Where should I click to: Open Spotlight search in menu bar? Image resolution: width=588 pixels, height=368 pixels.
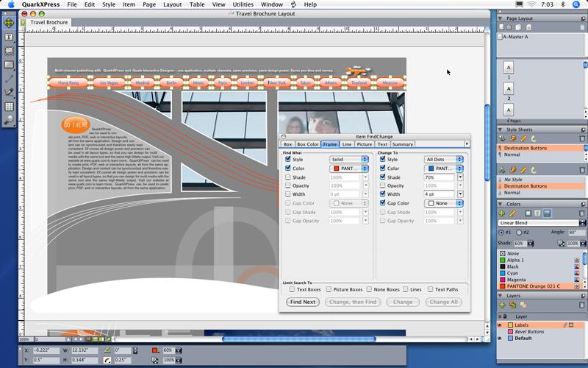576,4
